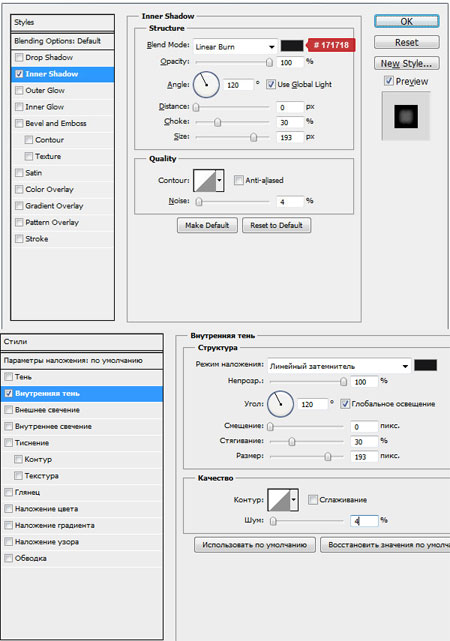450x641 pixels.
Task: Open the Linear Burn blend mode dropdown
Action: [235, 47]
